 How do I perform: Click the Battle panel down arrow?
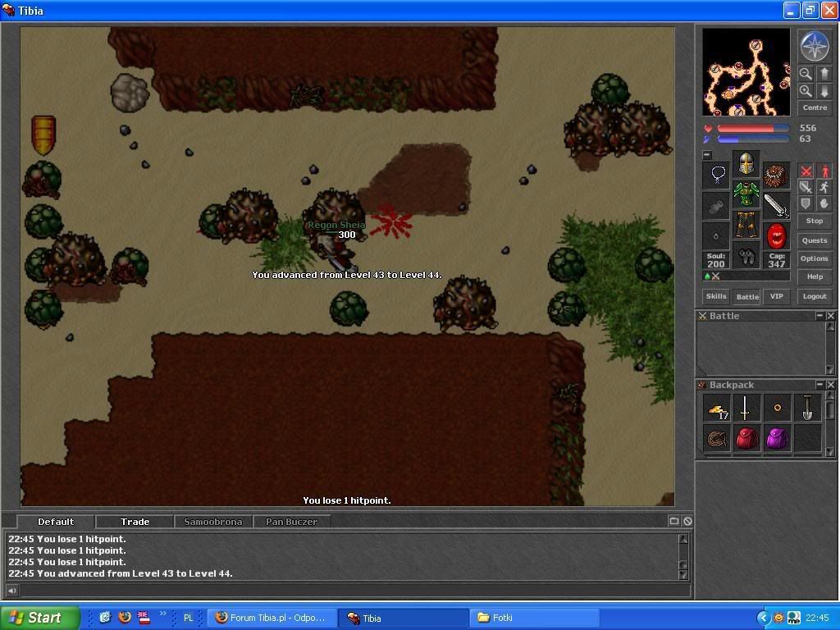(830, 370)
